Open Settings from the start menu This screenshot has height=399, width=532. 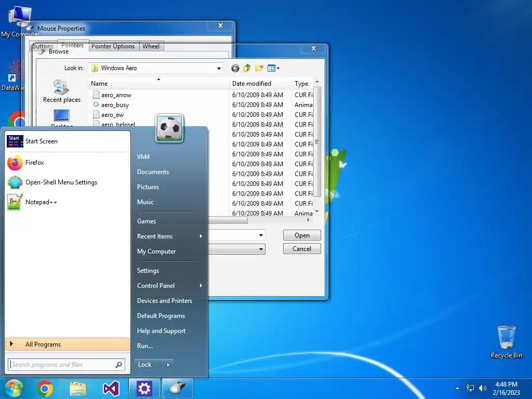170,271
